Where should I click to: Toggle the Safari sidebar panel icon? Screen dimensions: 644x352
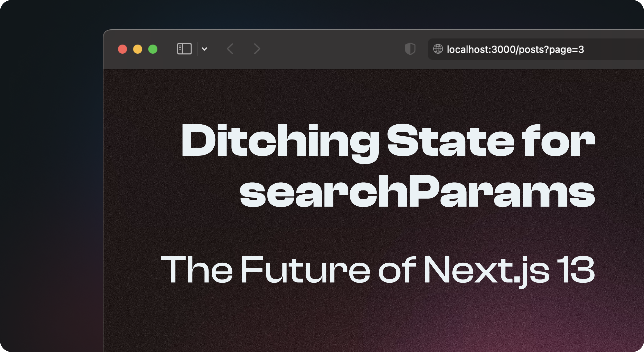[x=184, y=49]
